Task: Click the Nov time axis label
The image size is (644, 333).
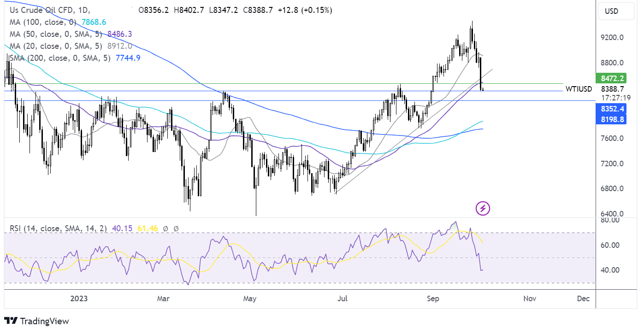Action: 530,298
